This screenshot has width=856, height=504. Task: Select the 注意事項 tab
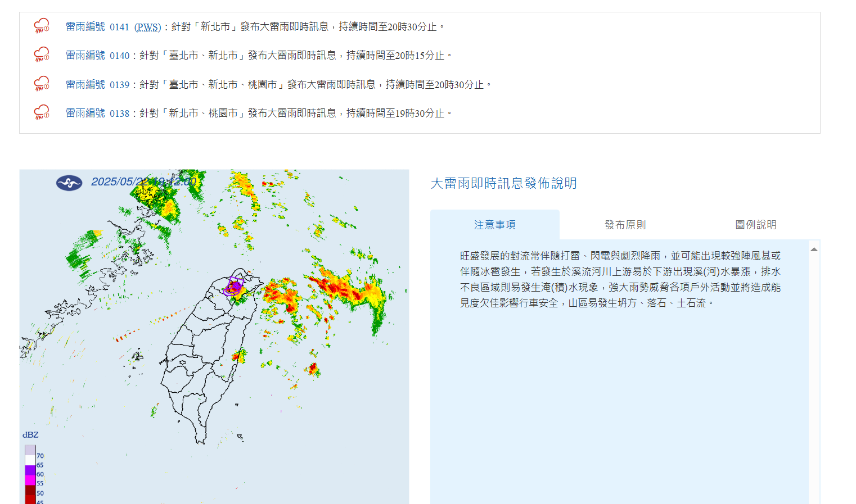[x=495, y=225]
